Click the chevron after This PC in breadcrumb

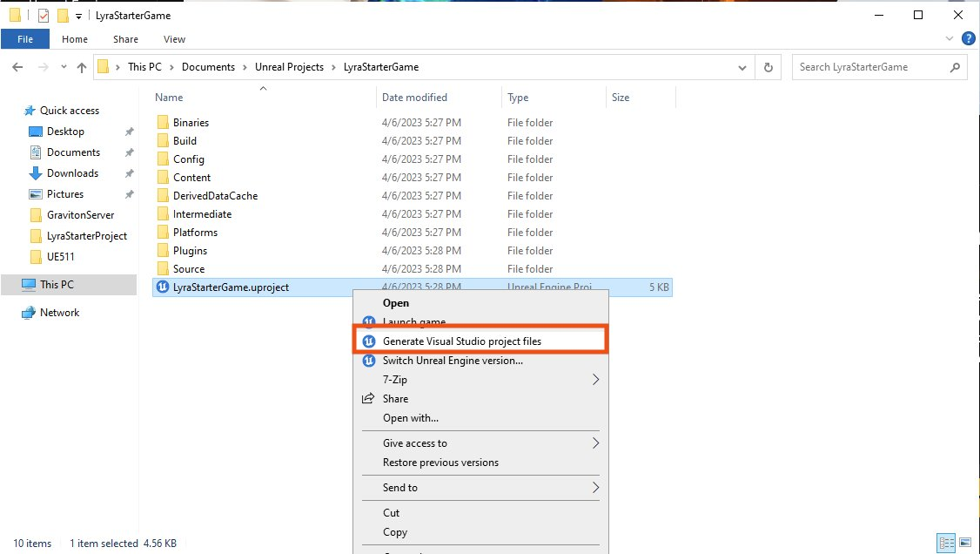pos(171,67)
